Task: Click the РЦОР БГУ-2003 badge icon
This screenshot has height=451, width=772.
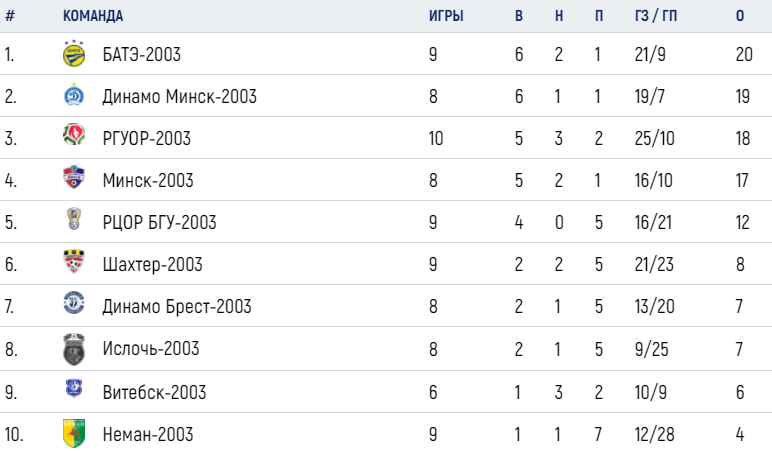Action: [x=74, y=219]
